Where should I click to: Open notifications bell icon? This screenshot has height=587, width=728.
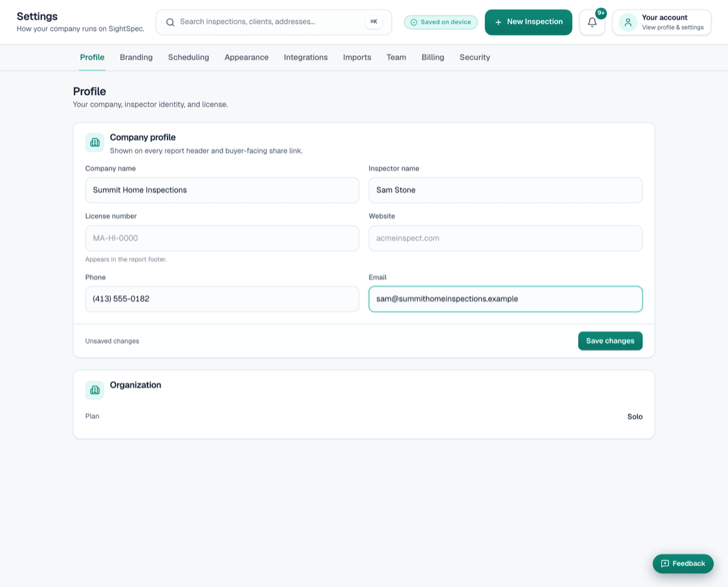(592, 22)
